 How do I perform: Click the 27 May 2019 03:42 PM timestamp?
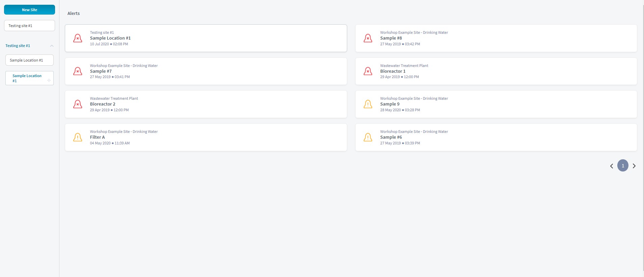pos(400,44)
